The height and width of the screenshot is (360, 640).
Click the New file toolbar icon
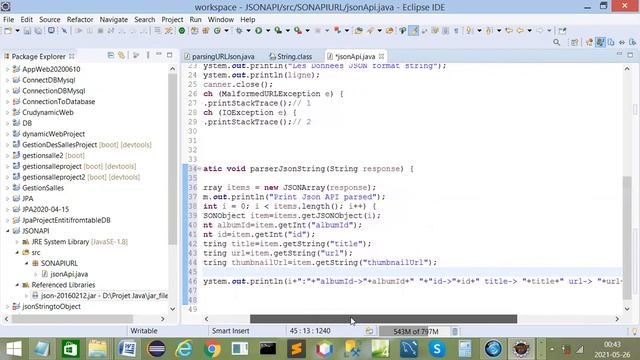pos(8,31)
